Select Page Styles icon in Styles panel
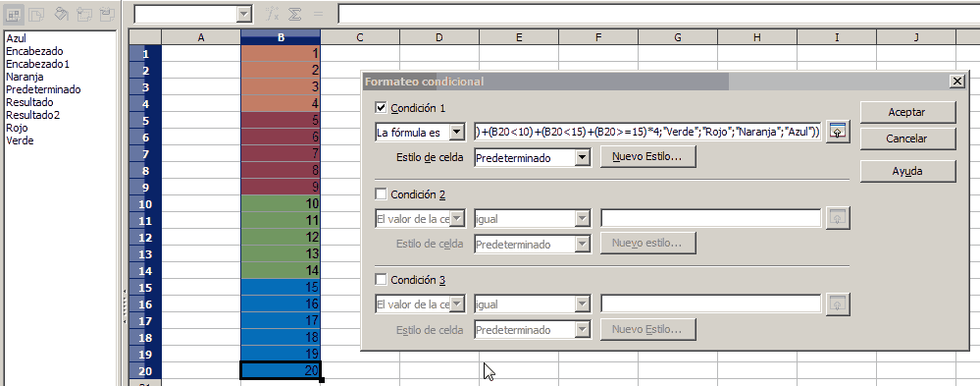This screenshot has width=980, height=386. click(x=37, y=14)
